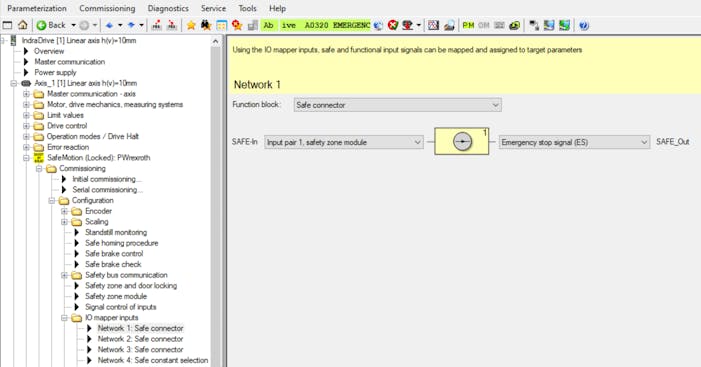
Task: Click the first blue diamond navigation icon
Action: [x=109, y=25]
